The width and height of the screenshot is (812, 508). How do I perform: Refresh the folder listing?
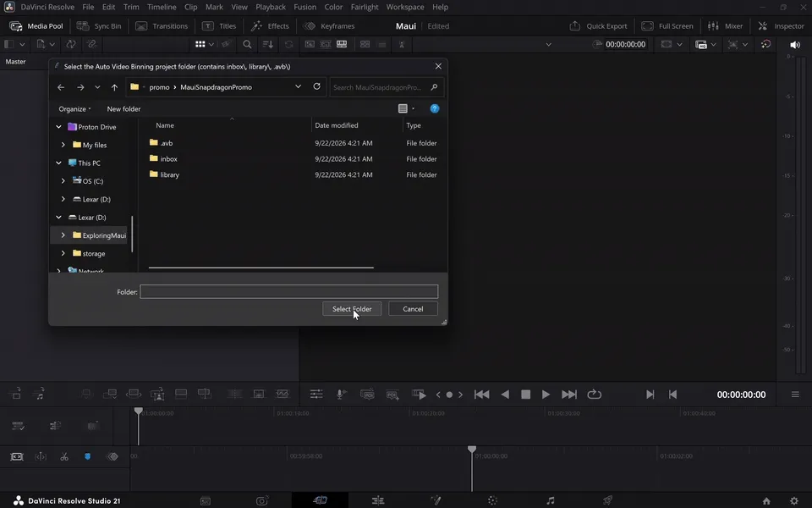[316, 86]
